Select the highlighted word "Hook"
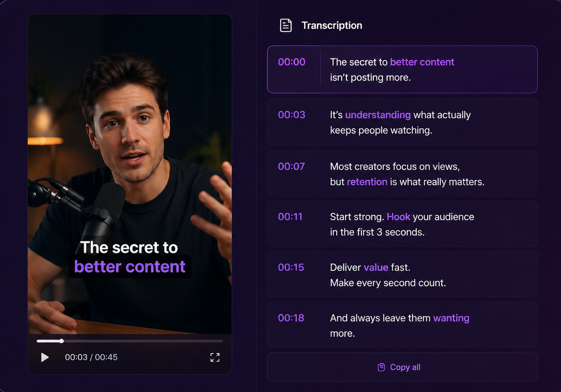The image size is (561, 392). (x=398, y=217)
